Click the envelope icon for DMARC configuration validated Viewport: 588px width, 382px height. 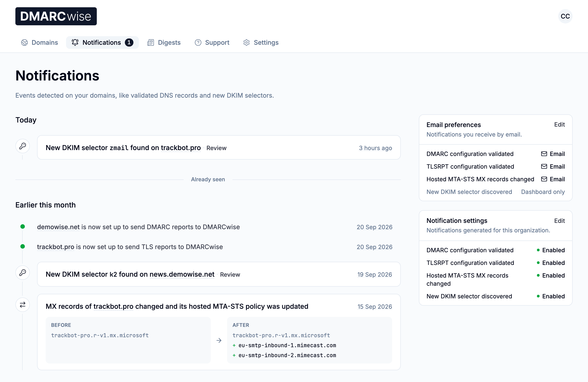point(544,154)
